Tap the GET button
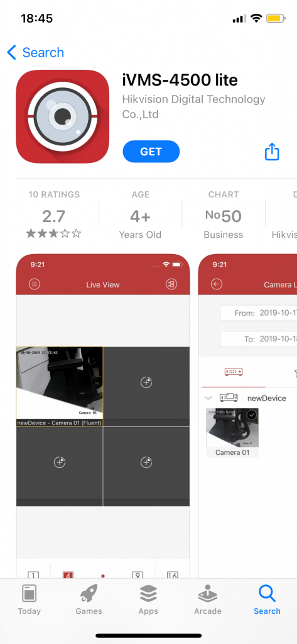297x644 pixels. 151,152
